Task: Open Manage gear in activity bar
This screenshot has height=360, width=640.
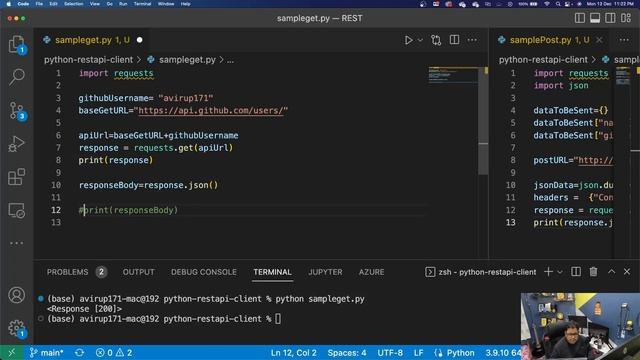Action: 16,328
